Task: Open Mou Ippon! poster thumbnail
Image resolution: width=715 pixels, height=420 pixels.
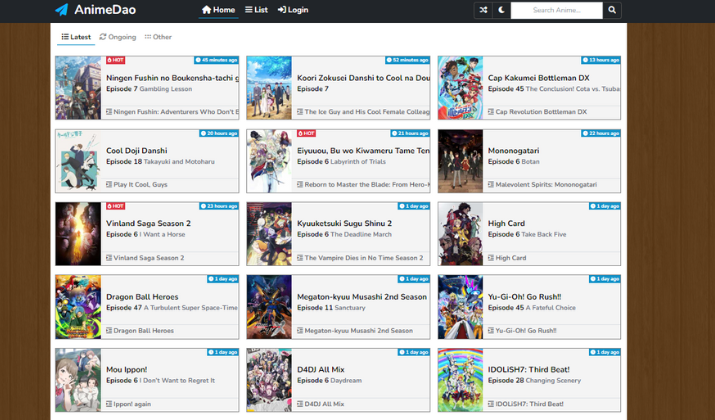Action: point(78,380)
